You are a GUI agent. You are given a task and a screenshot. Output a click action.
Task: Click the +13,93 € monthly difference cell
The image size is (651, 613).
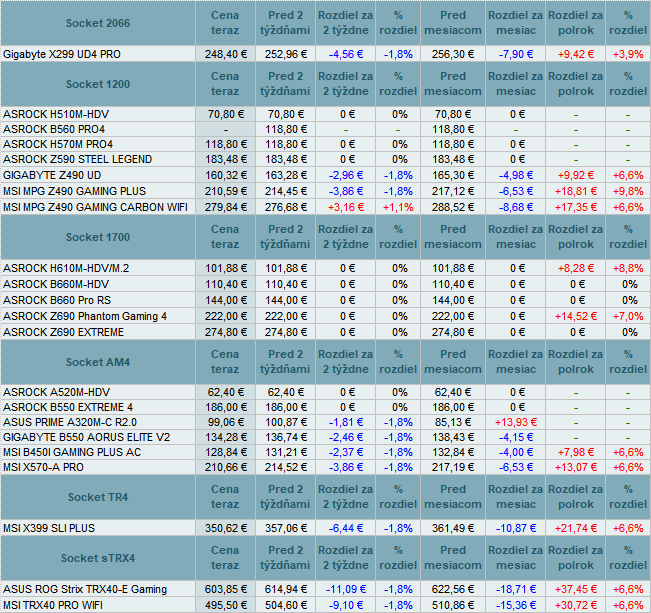(515, 422)
